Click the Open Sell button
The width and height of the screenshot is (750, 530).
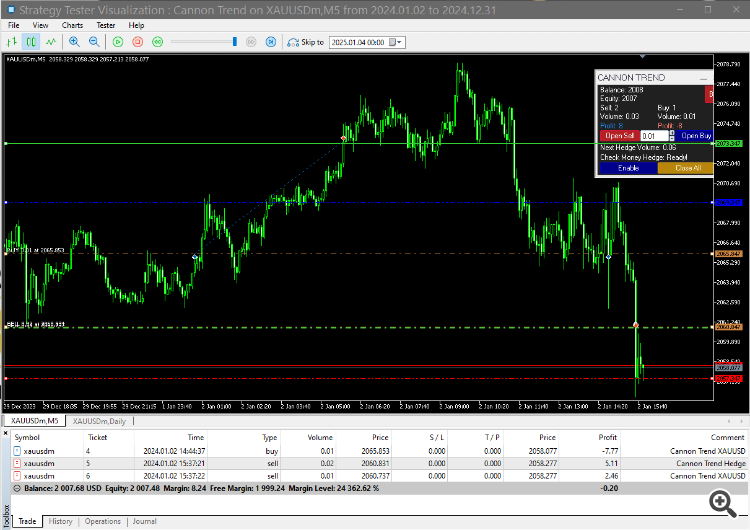619,136
